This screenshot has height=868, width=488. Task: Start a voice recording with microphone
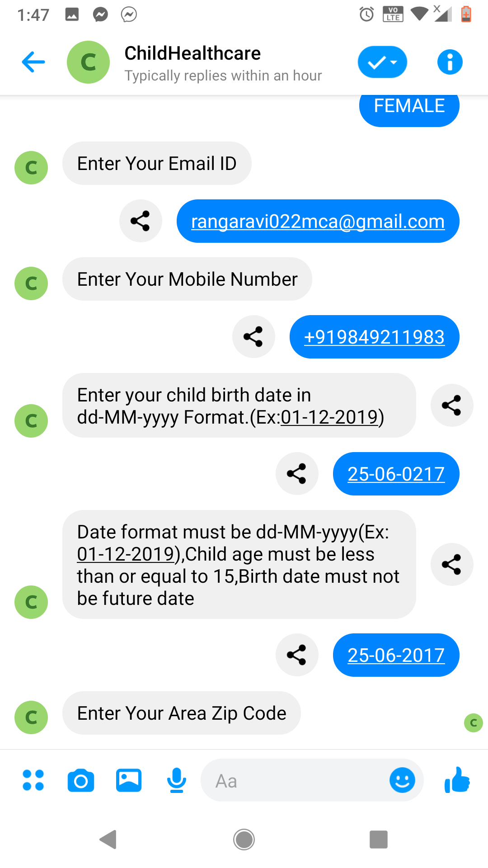click(x=177, y=780)
